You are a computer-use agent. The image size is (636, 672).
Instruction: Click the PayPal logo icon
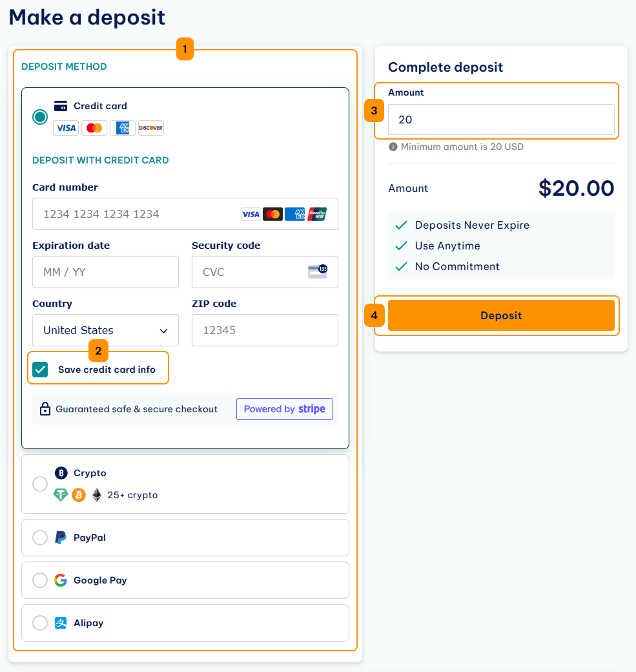(x=61, y=538)
